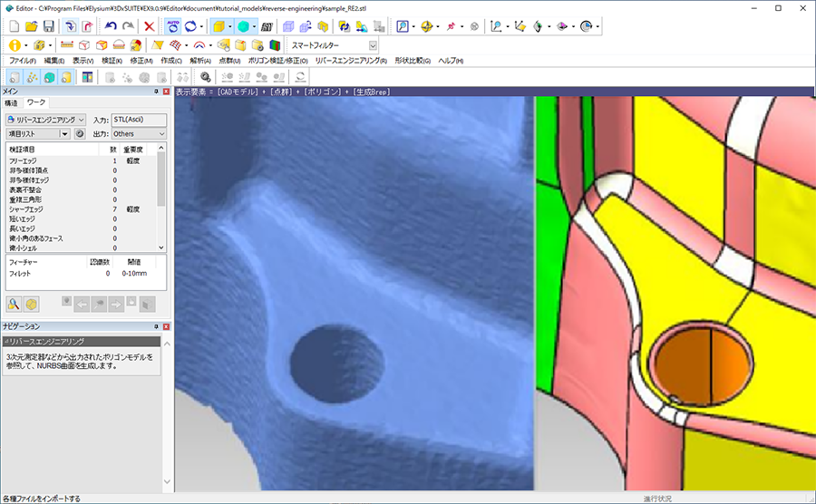Click the magnifier search button in ワーク panel
Image resolution: width=816 pixels, height=504 pixels.
14,305
